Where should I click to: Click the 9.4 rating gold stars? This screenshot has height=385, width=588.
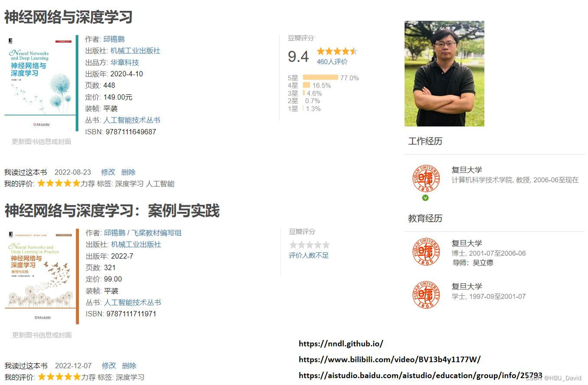[337, 51]
